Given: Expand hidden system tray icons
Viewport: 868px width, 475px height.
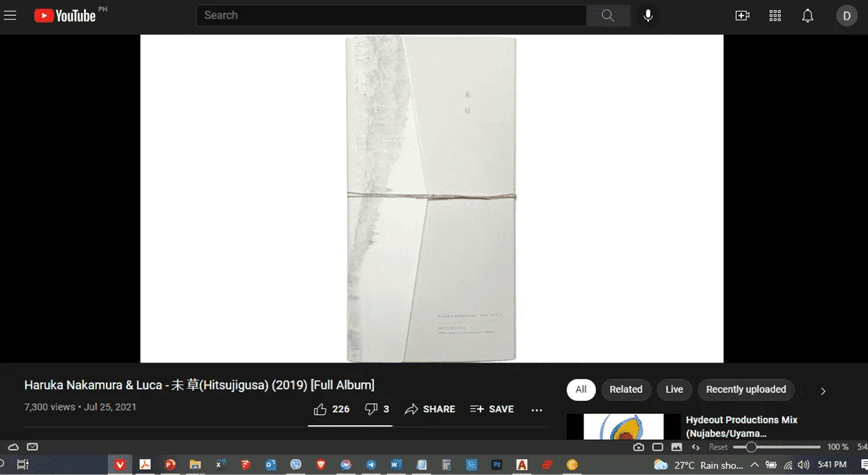Looking at the screenshot, I should click(x=755, y=464).
